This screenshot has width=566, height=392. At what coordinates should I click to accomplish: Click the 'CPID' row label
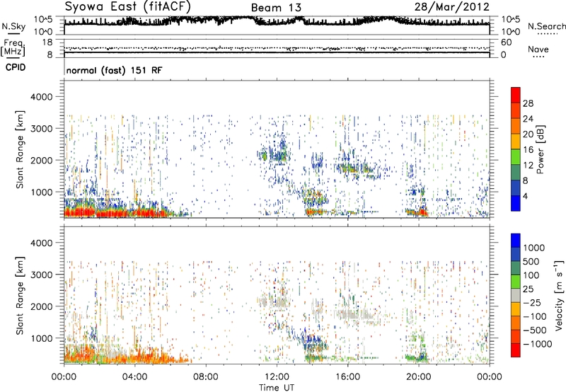click(x=16, y=67)
